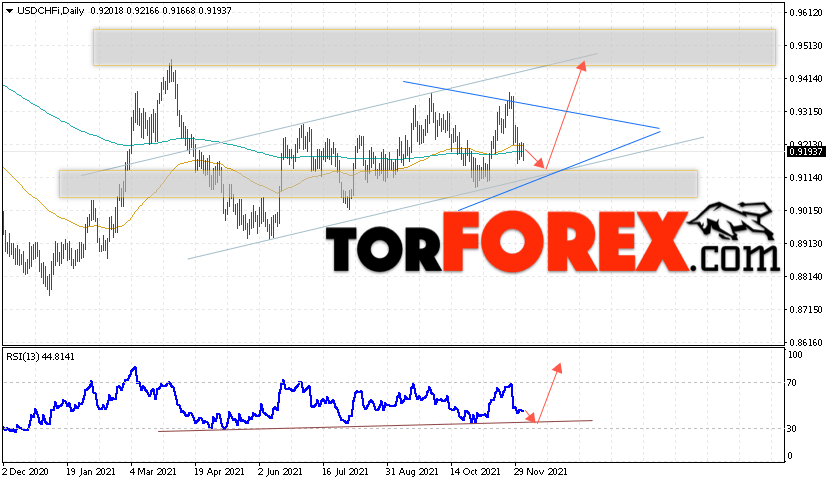This screenshot has height=483, width=830.
Task: Select the USDCHFi,Daily chart title
Action: tap(50, 11)
